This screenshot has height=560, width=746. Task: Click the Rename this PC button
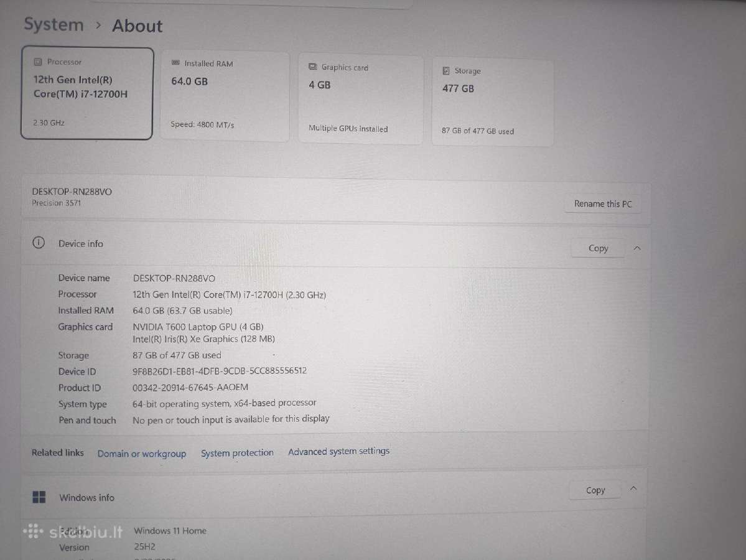(x=603, y=203)
